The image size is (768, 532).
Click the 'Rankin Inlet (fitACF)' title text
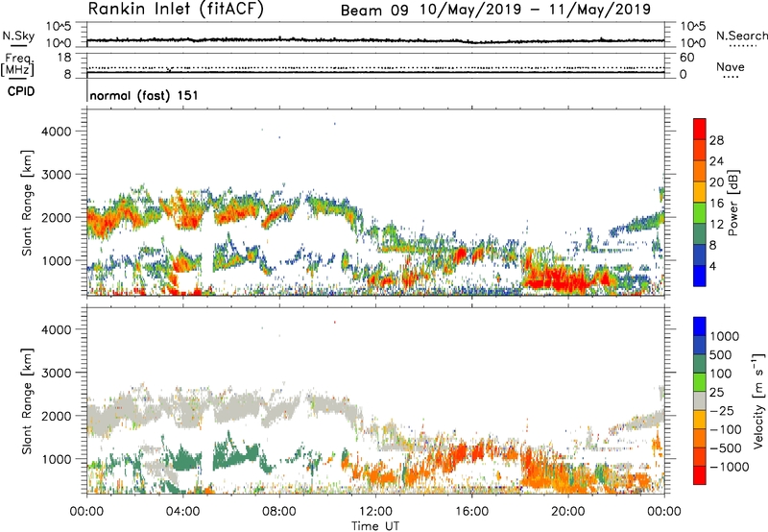click(x=176, y=10)
